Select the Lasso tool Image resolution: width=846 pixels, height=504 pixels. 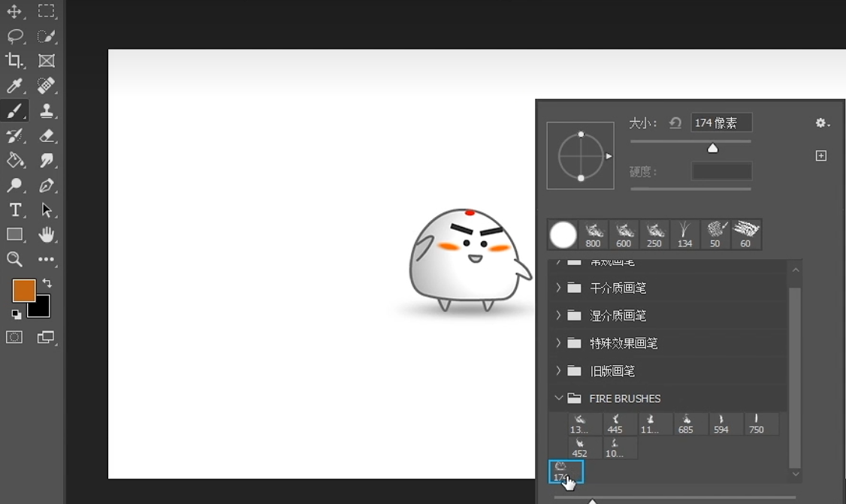pyautogui.click(x=14, y=35)
